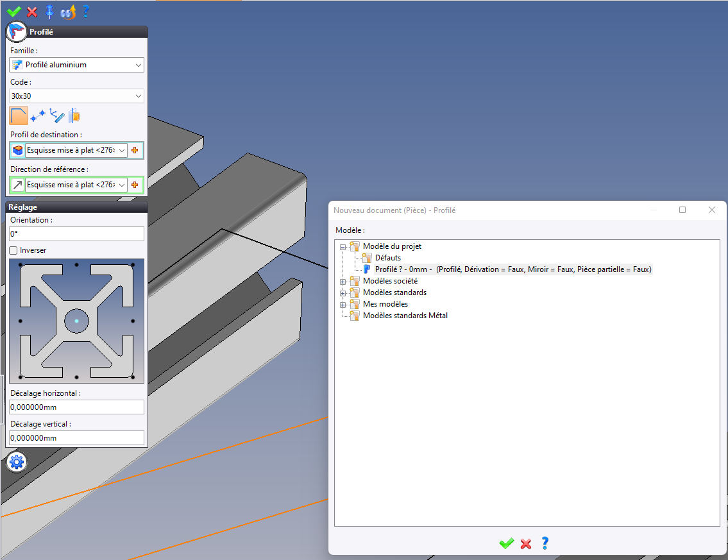The image size is (728, 560).
Task: Select the Profilé ? - 0mm template item
Action: (513, 269)
